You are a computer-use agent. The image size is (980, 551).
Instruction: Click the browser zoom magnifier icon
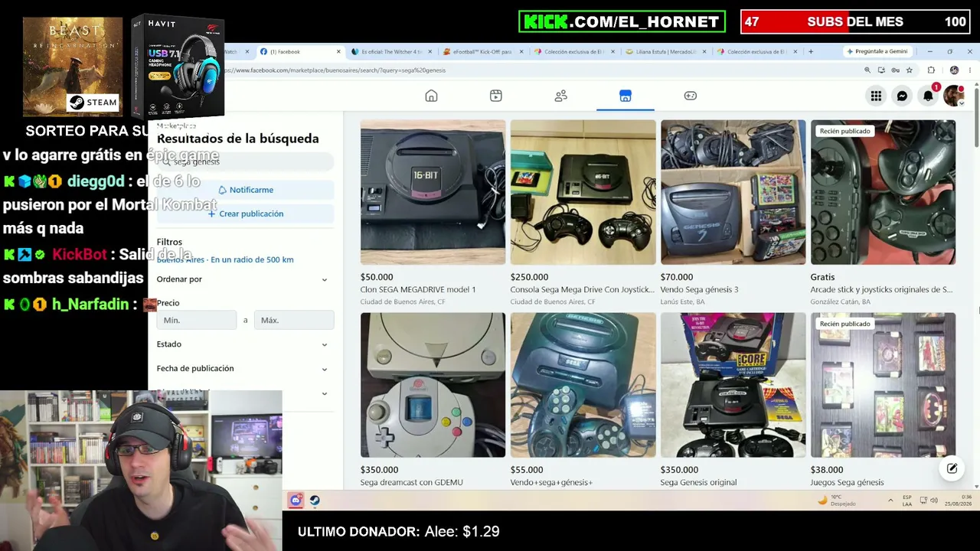click(867, 70)
